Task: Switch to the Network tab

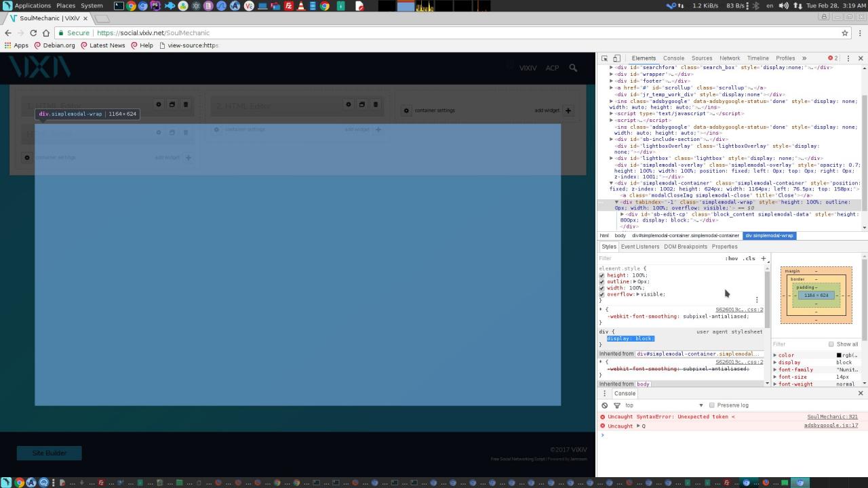Action: [729, 58]
